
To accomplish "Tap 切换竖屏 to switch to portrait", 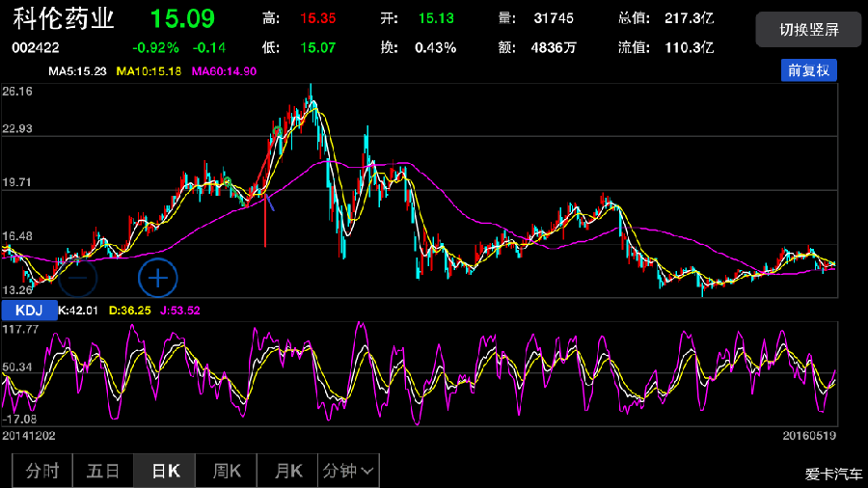I will click(809, 29).
